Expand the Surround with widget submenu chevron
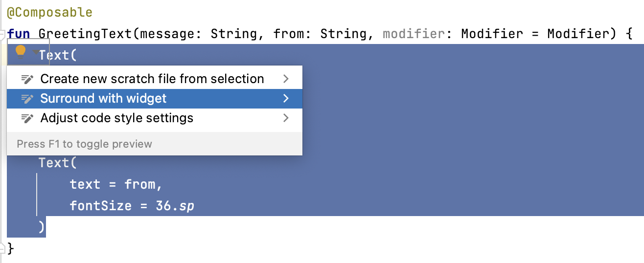Viewport: 644px width, 263px height. coord(286,98)
